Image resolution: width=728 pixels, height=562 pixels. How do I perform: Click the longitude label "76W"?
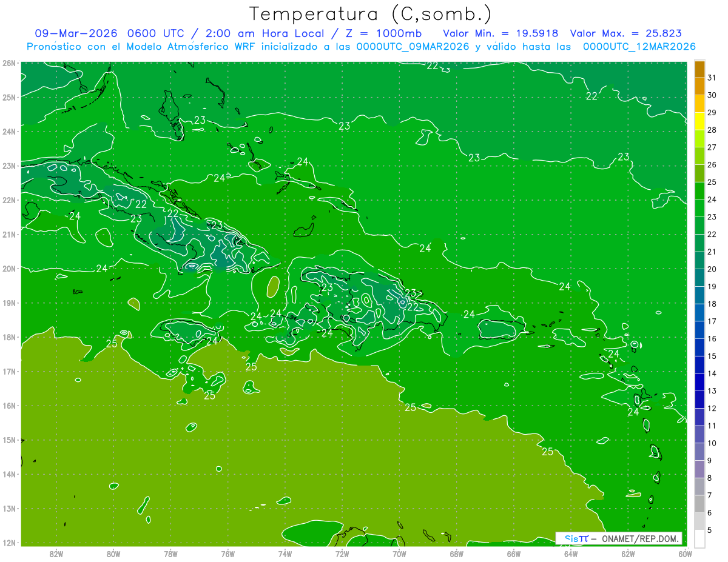pyautogui.click(x=227, y=554)
